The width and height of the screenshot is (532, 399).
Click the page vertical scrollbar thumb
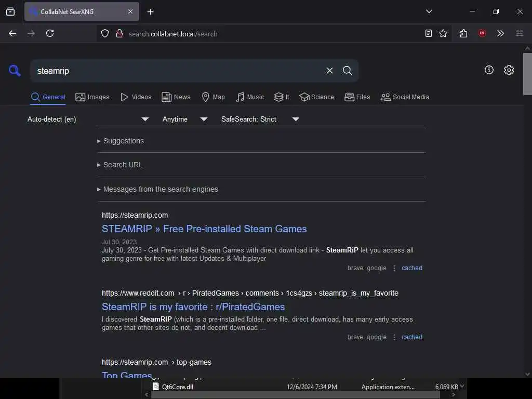click(527, 74)
